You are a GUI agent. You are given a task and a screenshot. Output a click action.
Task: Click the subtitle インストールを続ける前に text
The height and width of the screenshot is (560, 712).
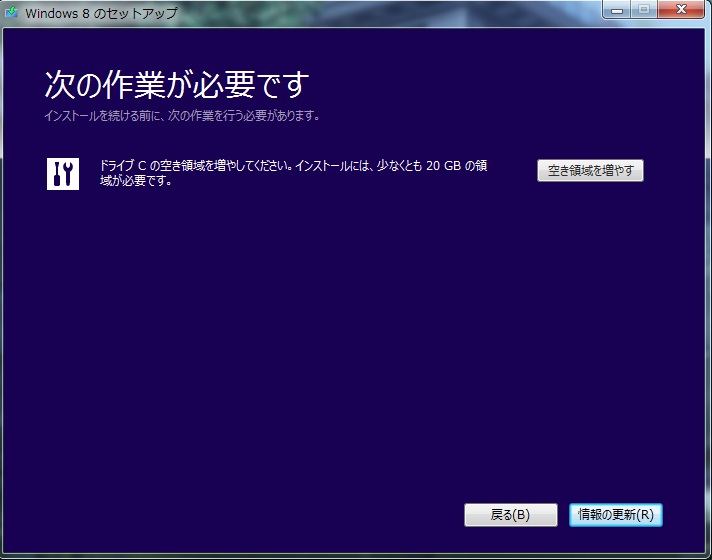coord(182,116)
